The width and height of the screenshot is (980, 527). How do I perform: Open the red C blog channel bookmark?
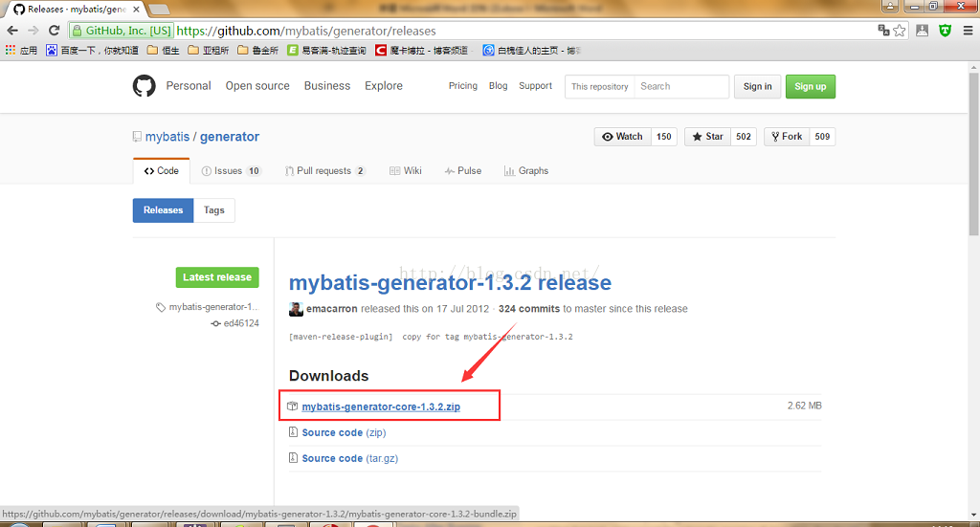click(x=422, y=50)
